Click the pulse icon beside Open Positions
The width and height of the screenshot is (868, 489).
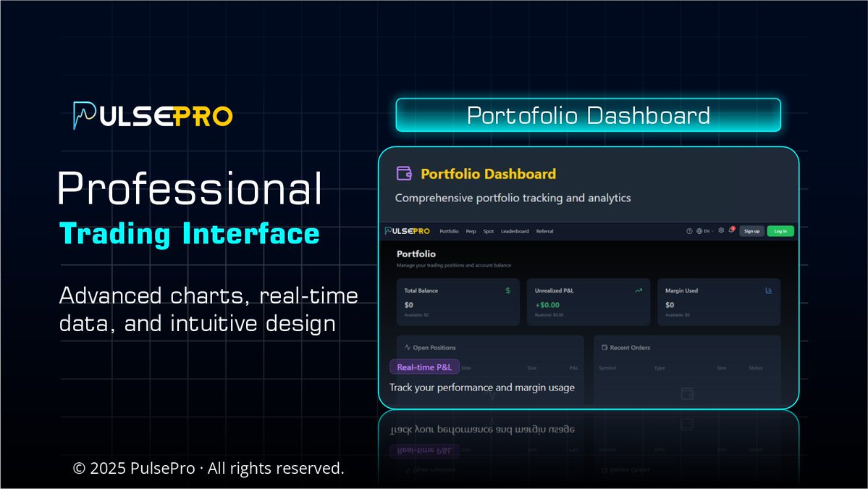(408, 347)
